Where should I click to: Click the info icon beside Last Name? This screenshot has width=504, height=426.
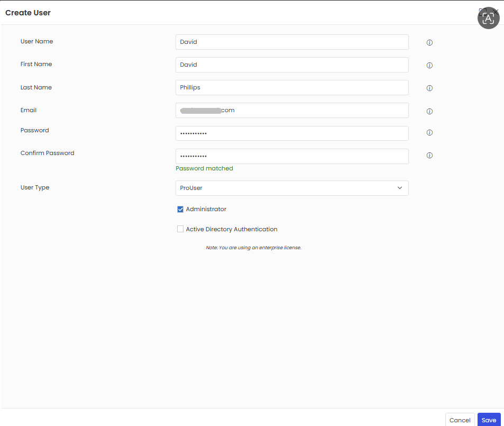point(429,88)
